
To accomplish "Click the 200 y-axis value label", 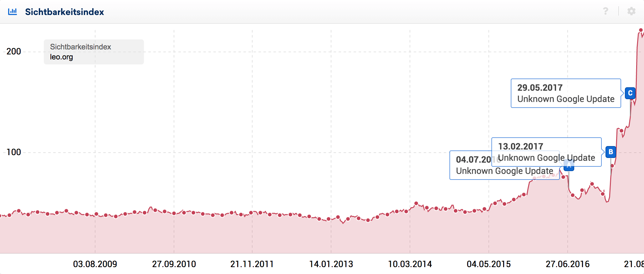I will pos(14,52).
